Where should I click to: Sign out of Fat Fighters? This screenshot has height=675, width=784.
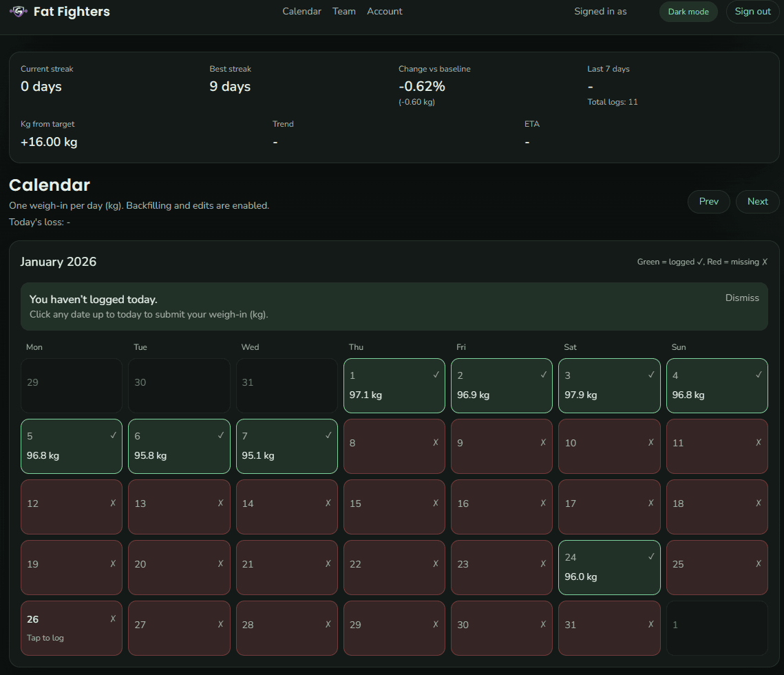click(x=752, y=11)
